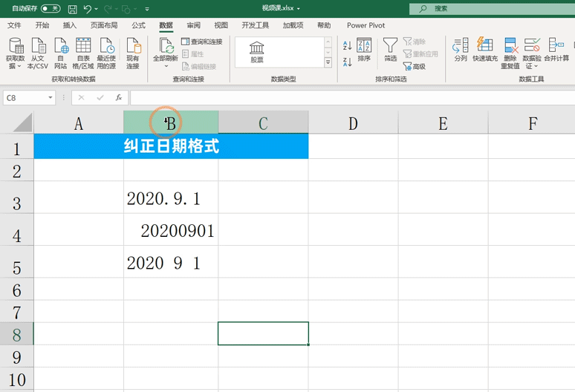Click the 清除 filter button
Screen dimensions: 575x392
415,42
